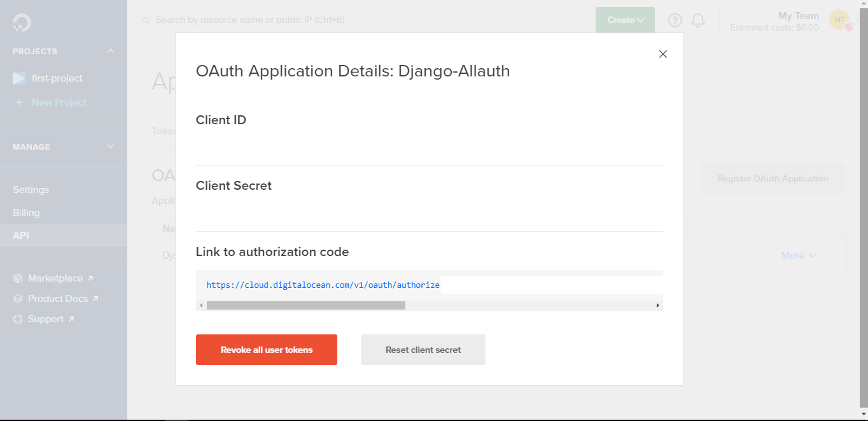Click the horizontal scrollbar thumb under the link
868x421 pixels.
coord(306,306)
